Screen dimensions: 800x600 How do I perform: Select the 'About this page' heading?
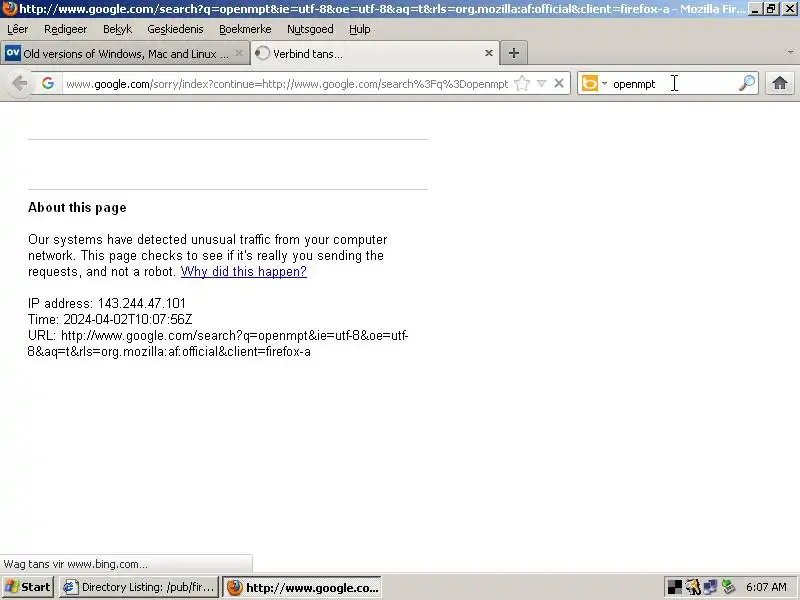[77, 208]
